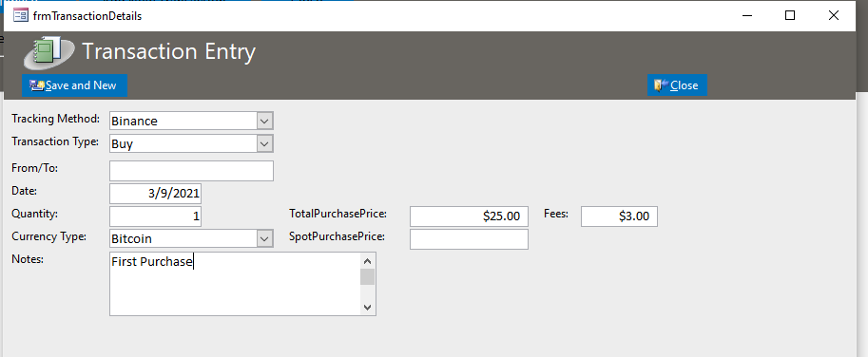This screenshot has height=357, width=868.
Task: Click the Close button in form header
Action: click(677, 85)
